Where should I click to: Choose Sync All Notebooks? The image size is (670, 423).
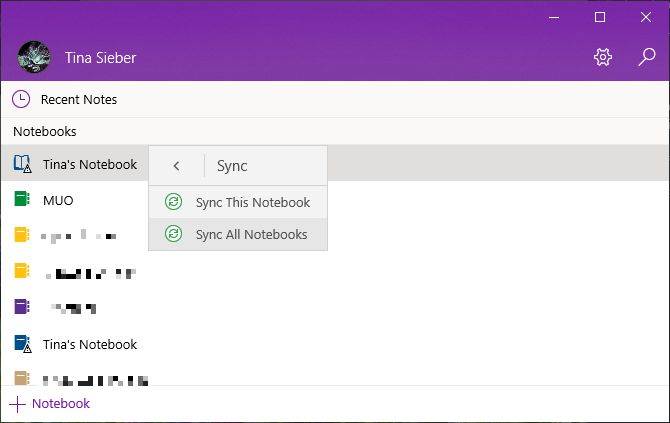click(x=238, y=234)
